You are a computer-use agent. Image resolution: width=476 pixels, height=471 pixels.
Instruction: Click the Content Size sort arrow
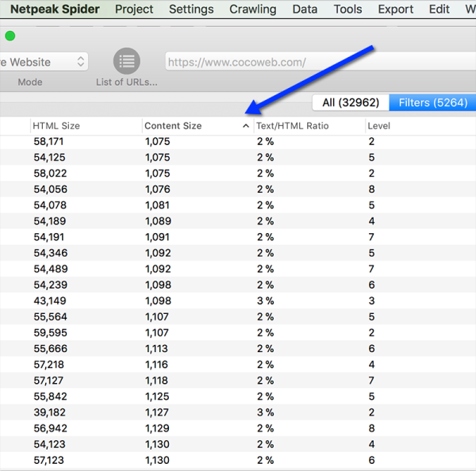[245, 126]
